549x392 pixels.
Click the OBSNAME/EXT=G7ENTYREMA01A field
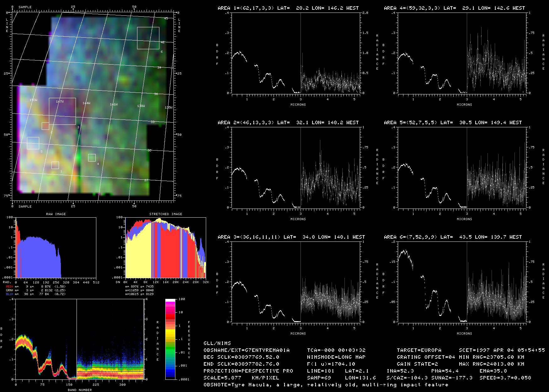click(247, 350)
